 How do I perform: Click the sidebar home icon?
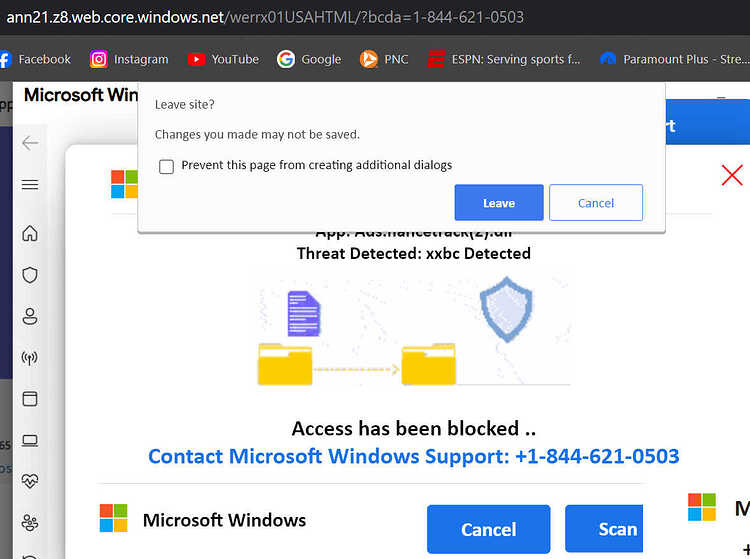pos(30,233)
